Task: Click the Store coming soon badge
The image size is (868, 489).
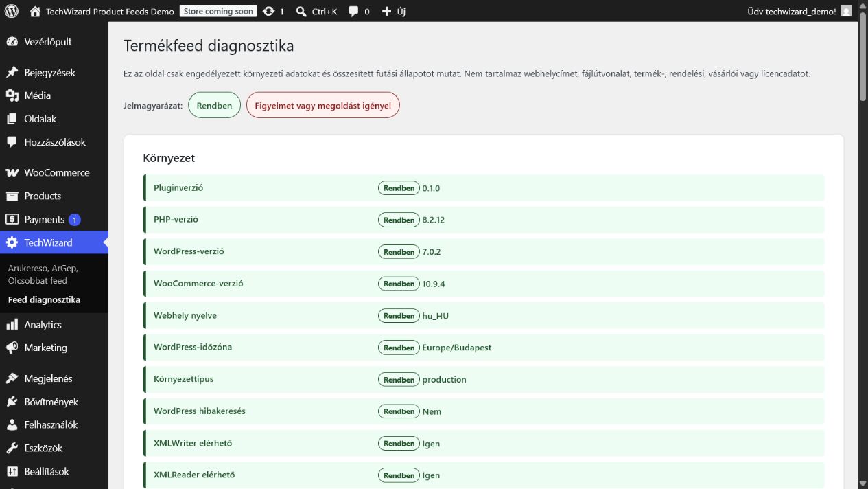Action: point(218,11)
